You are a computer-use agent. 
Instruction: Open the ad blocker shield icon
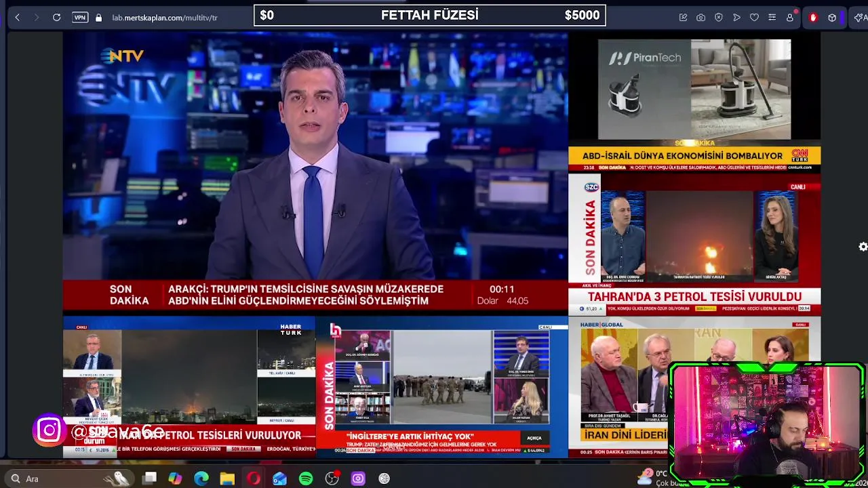719,18
